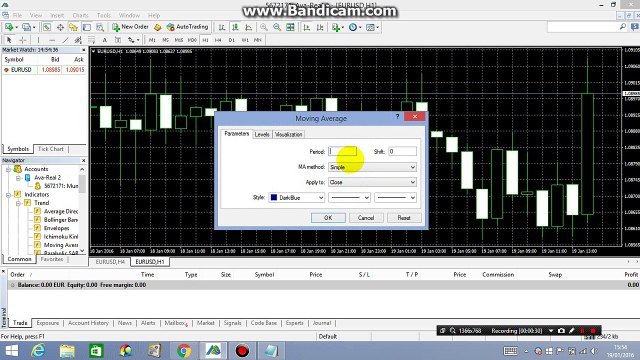This screenshot has width=640, height=360.
Task: Collapse the Ava-Real 2 tree node
Action: [18, 178]
